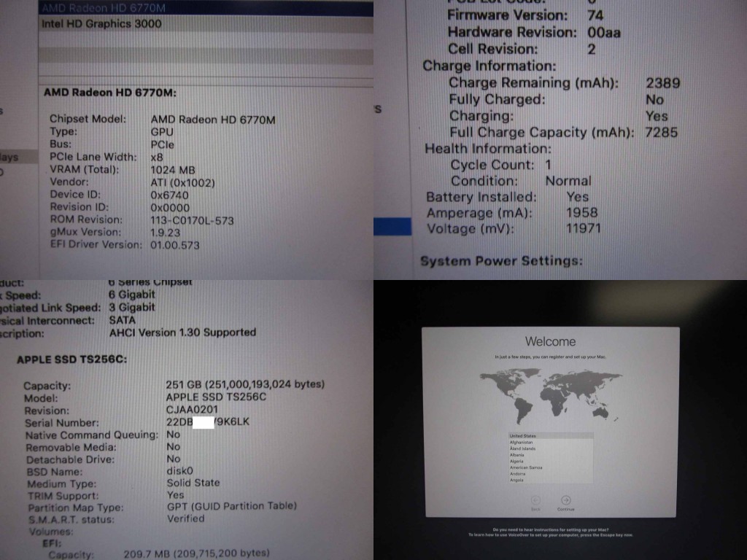Pick American Samoa from the country list
The width and height of the screenshot is (747, 560).
(551, 467)
